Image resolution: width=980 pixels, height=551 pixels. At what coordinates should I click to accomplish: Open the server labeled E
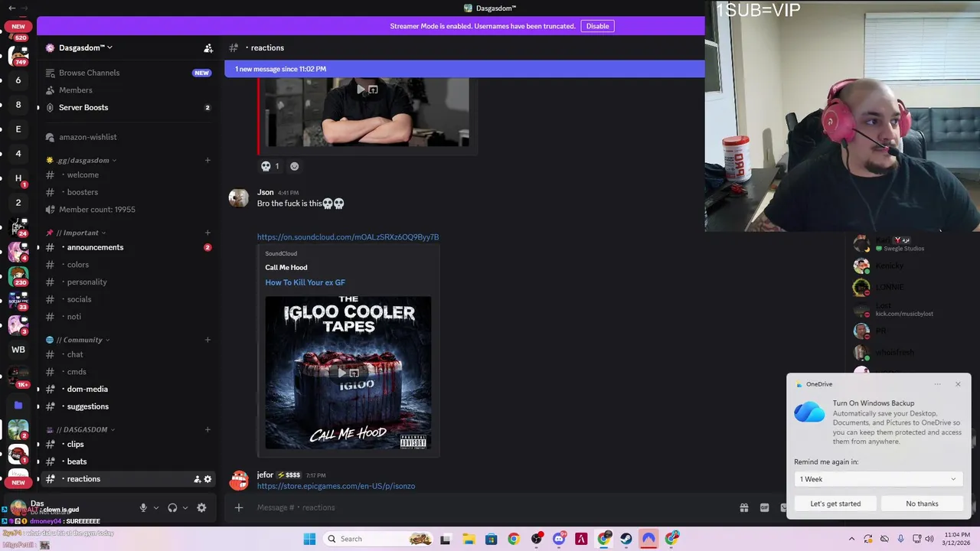(18, 129)
